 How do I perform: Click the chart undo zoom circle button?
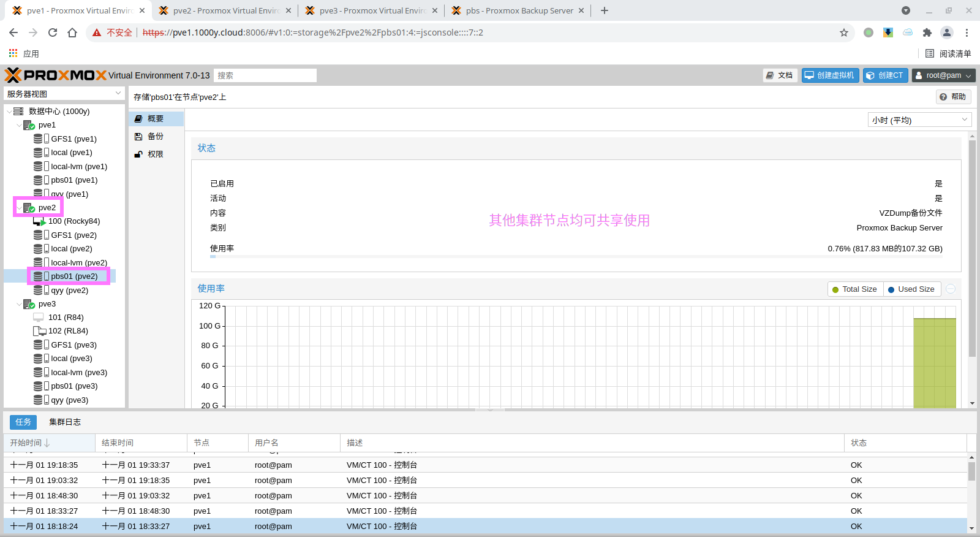click(951, 289)
